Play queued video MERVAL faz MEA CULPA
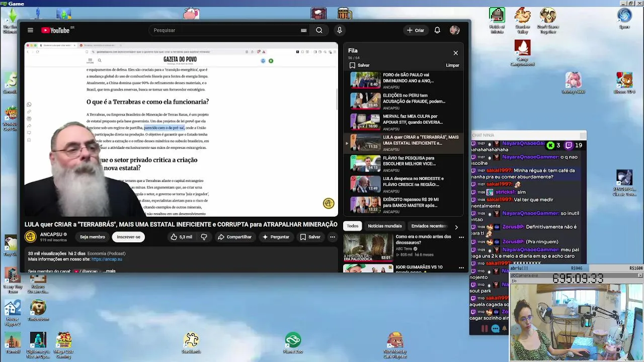Image resolution: width=644 pixels, height=362 pixels. (404, 122)
